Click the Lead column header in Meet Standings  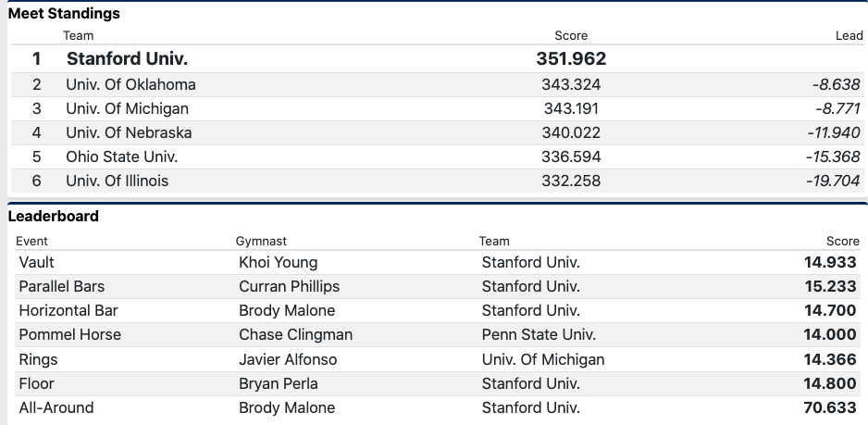point(849,36)
